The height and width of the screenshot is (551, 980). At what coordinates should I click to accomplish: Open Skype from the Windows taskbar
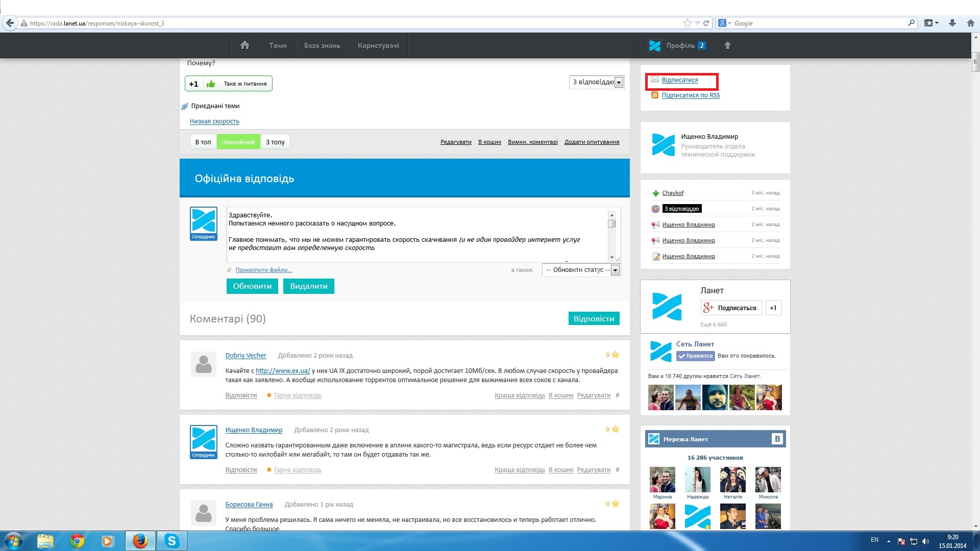click(x=172, y=541)
